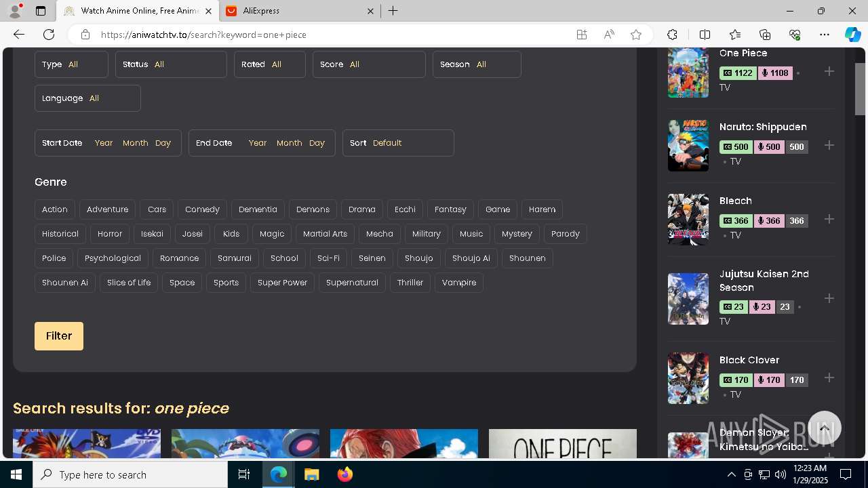Viewport: 868px width, 488px height.
Task: Open the app available icon in address bar
Action: point(582,35)
